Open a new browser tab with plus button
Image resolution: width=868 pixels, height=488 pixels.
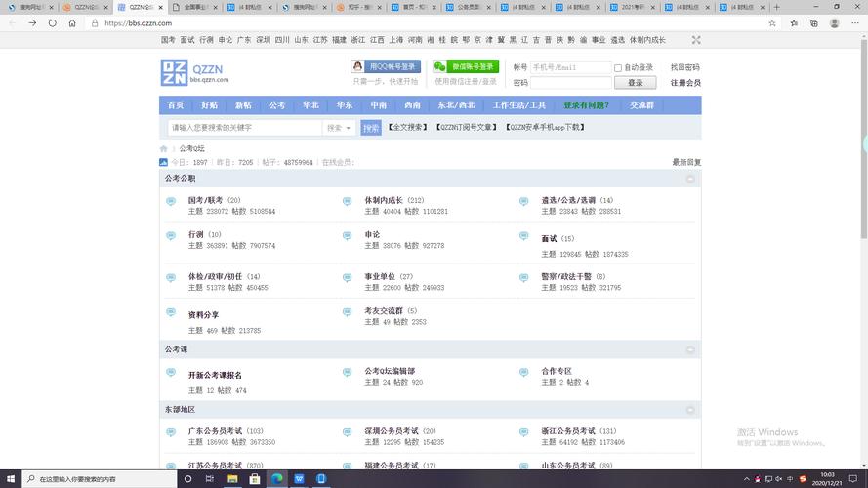click(x=776, y=7)
